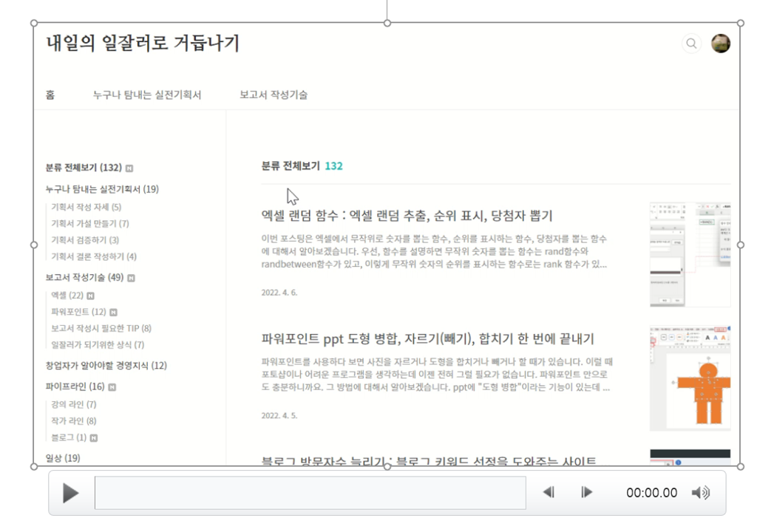This screenshot has width=757, height=532.
Task: Open the profile avatar picture
Action: click(x=720, y=44)
